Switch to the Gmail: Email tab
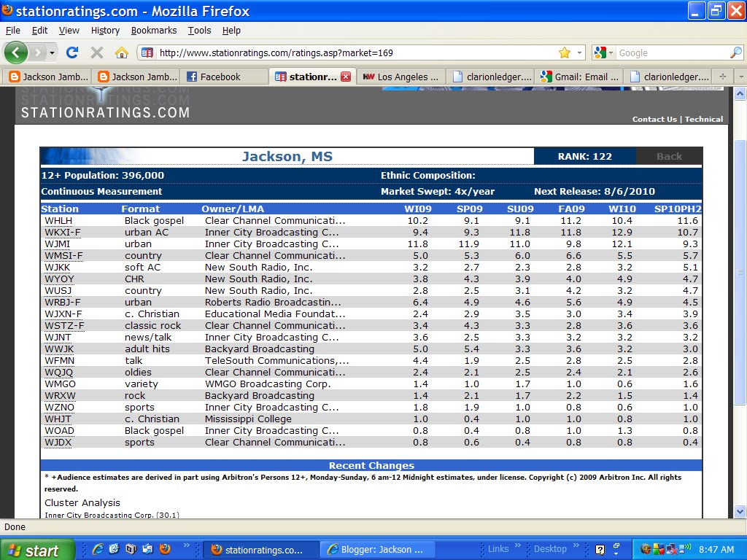Viewport: 747px width, 560px height. 579,77
